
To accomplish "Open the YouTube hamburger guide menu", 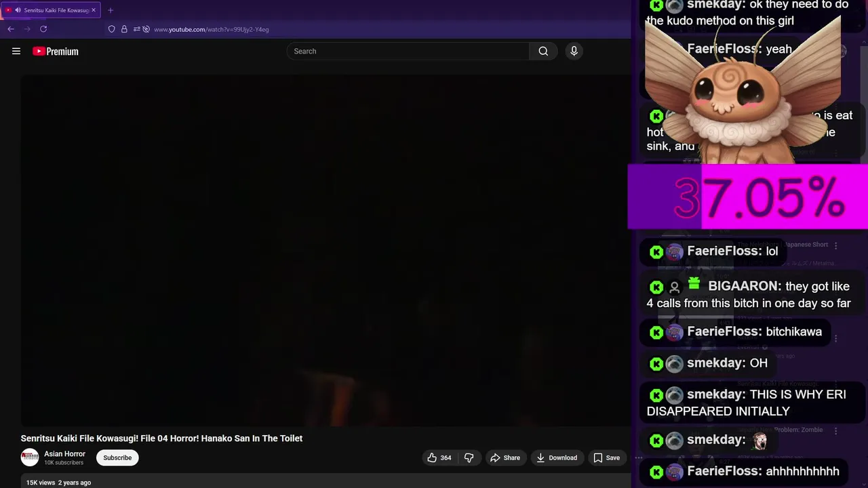I will (16, 51).
